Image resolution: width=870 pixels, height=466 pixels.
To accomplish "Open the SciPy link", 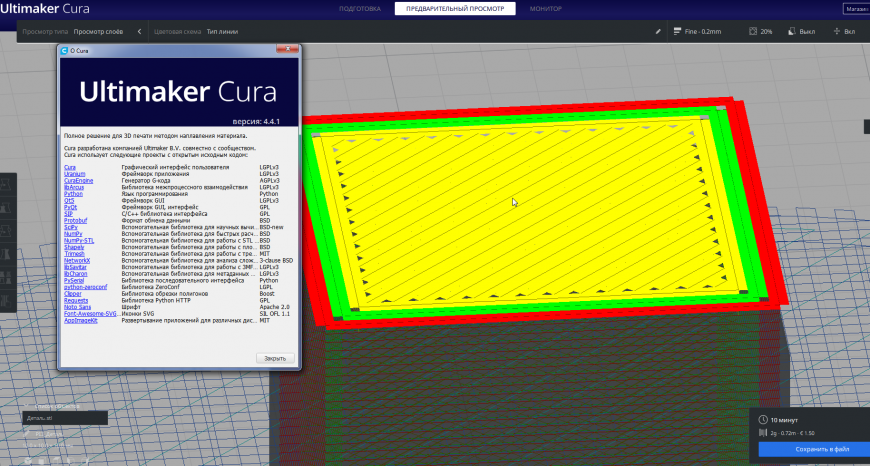I will 70,227.
